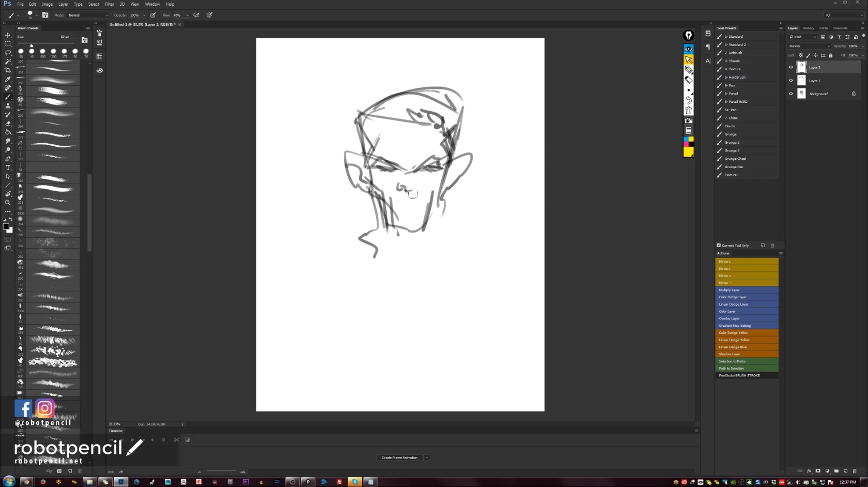Viewport: 868px width, 487px height.
Task: Create a new layer in Layers panel
Action: [x=846, y=471]
